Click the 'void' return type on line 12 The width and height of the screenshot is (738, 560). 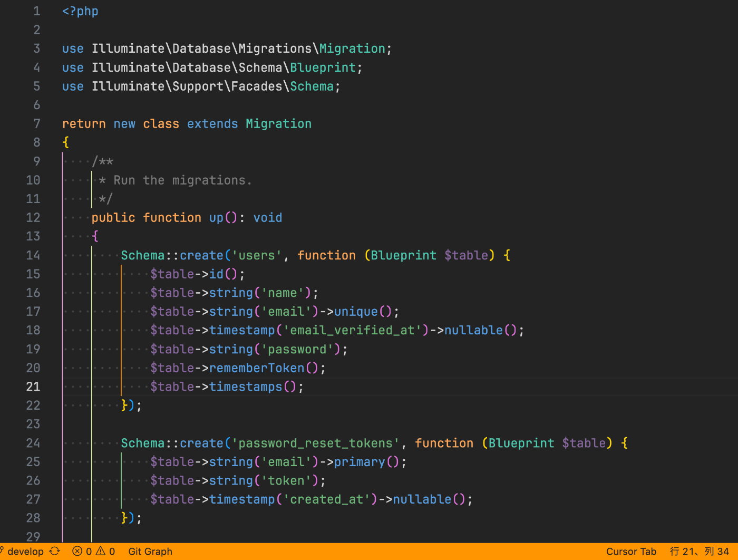coord(267,217)
